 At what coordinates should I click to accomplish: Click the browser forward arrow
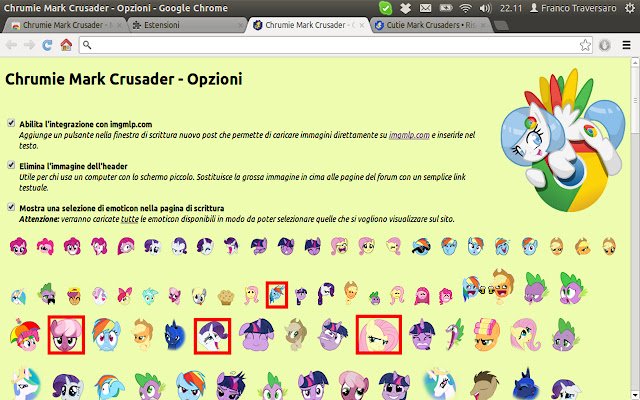[x=29, y=45]
